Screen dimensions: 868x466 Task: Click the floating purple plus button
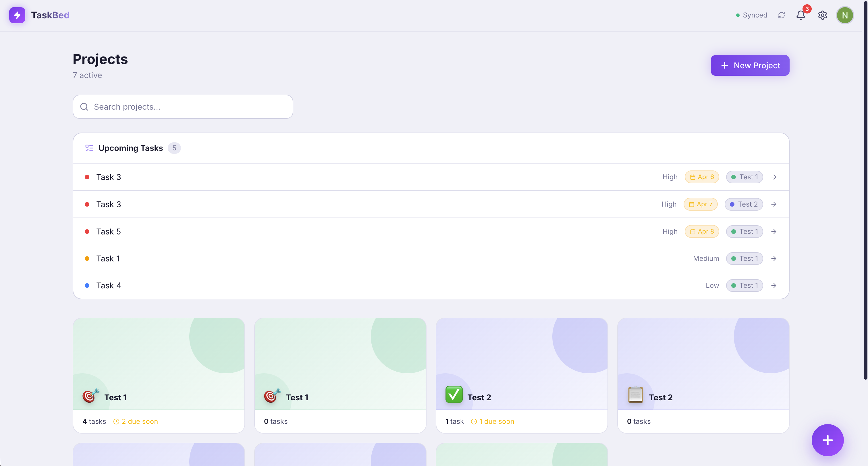click(x=827, y=440)
